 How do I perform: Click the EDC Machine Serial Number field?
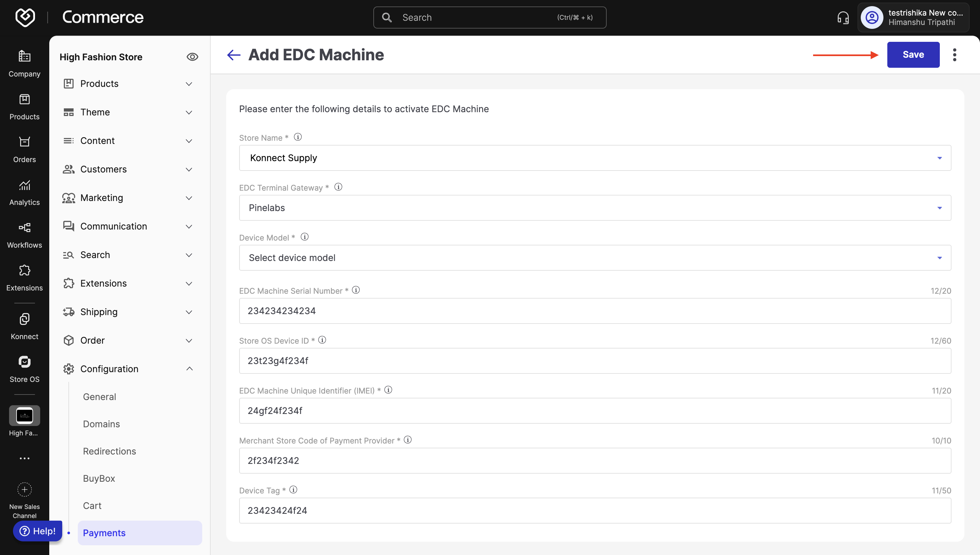point(595,311)
